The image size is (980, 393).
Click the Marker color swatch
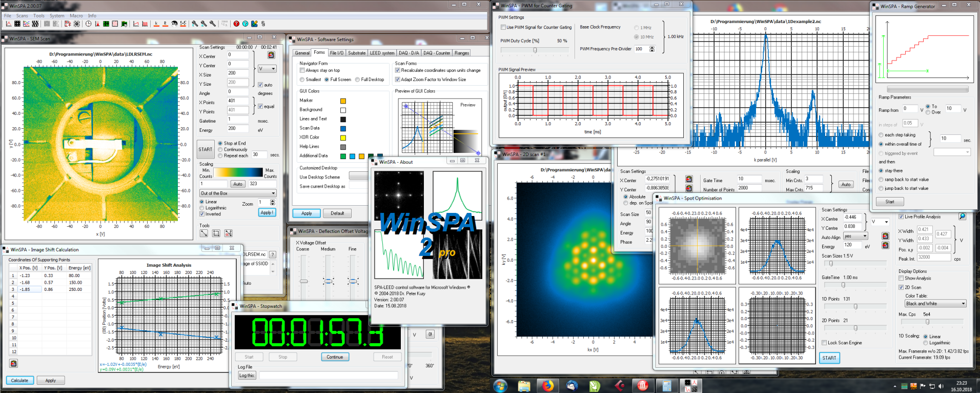click(343, 101)
